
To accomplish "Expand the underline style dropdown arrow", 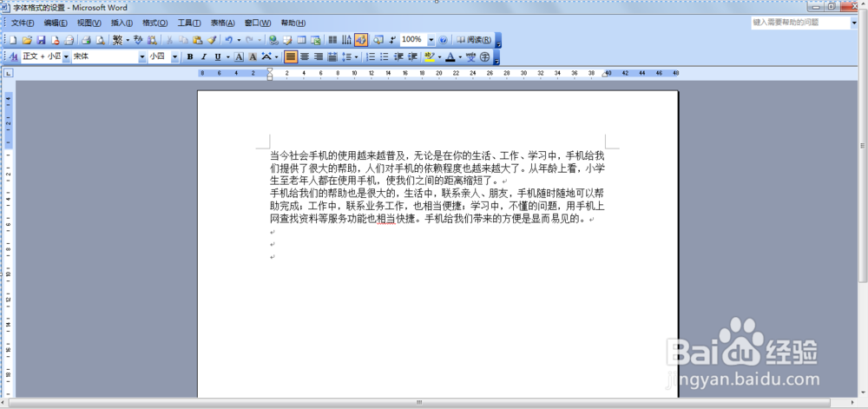I will coord(228,56).
